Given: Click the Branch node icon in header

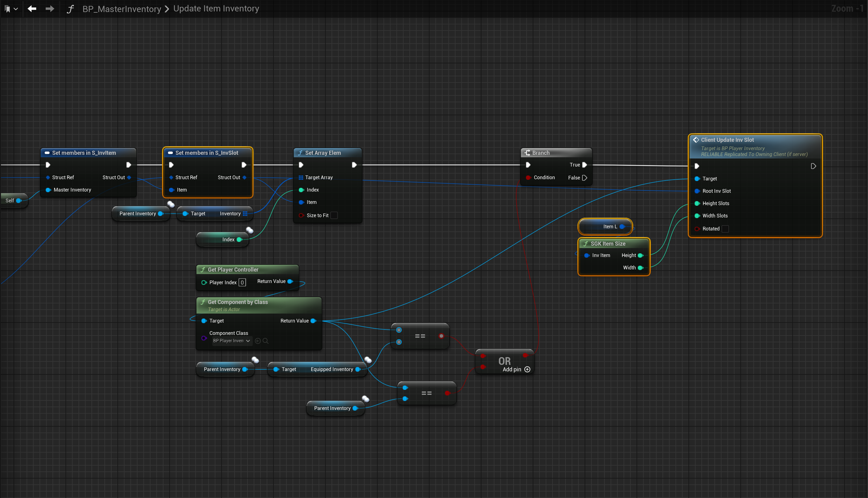Looking at the screenshot, I should [x=527, y=153].
